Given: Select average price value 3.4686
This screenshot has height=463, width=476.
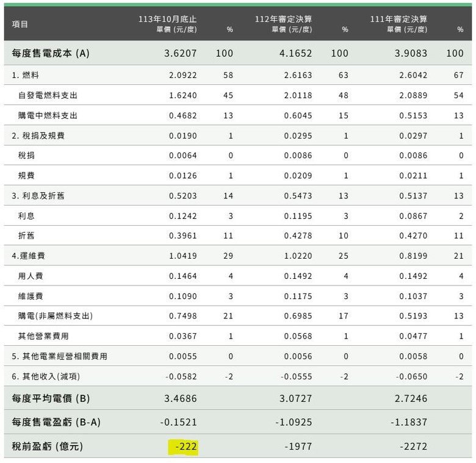Looking at the screenshot, I should click(x=181, y=399).
